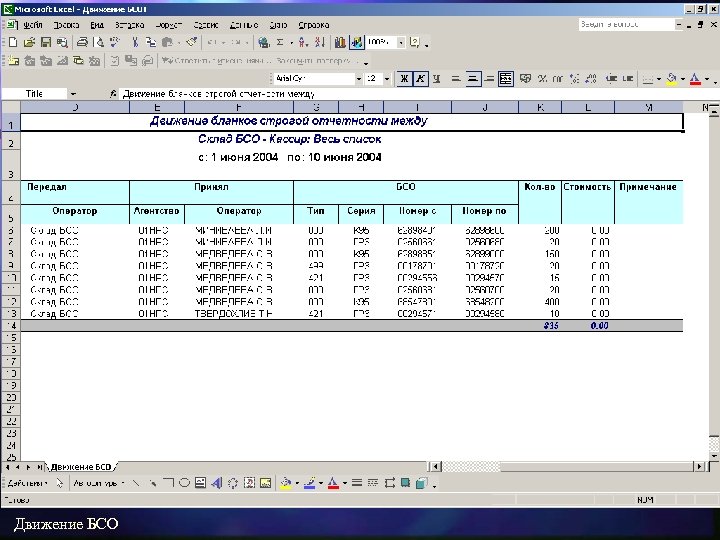Click the Print icon in the toolbar
Image resolution: width=720 pixels, height=540 pixels.
pos(83,43)
